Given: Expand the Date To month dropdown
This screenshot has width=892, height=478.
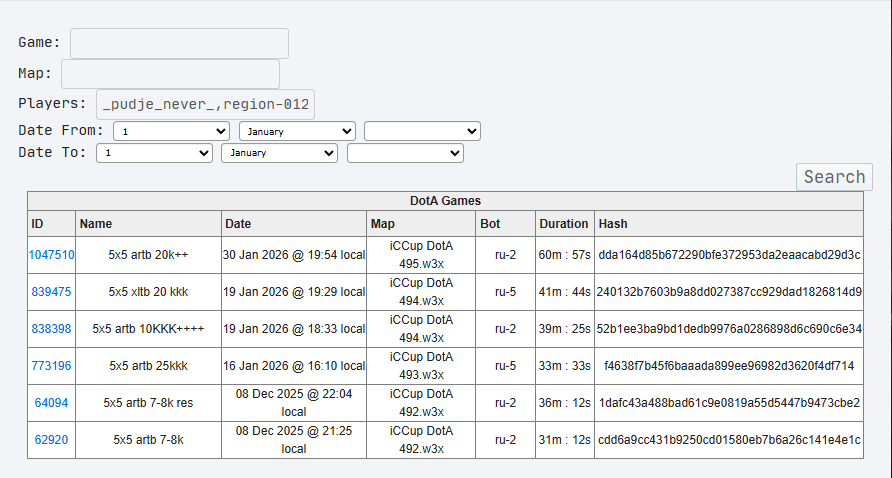Looking at the screenshot, I should pos(279,153).
